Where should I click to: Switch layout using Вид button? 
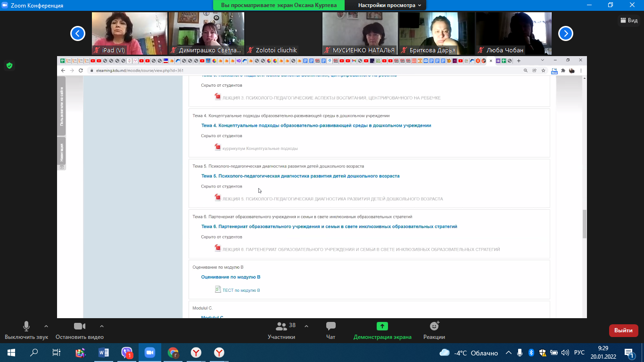click(x=629, y=20)
